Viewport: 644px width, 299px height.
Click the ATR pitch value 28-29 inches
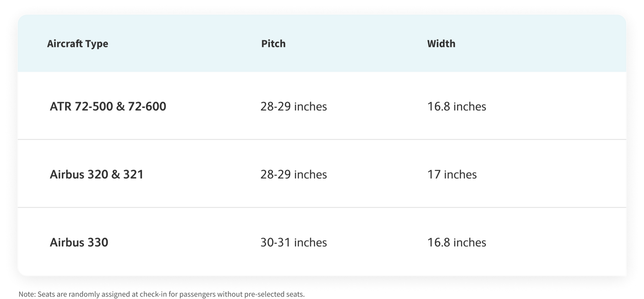tap(293, 107)
